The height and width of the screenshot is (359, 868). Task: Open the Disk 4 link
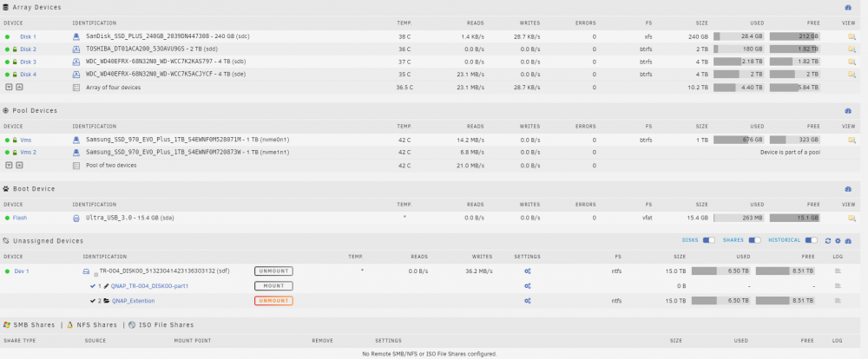(29, 74)
